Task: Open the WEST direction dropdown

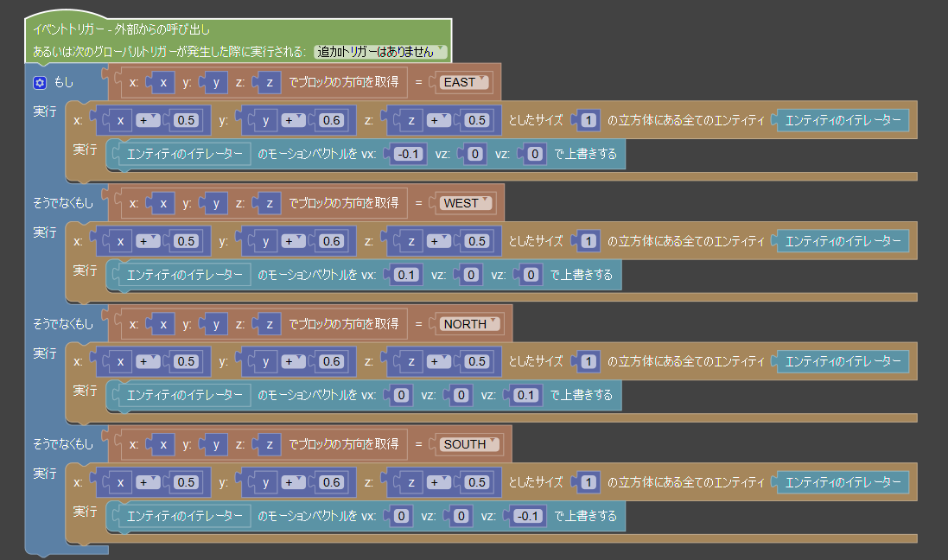Action: point(467,202)
